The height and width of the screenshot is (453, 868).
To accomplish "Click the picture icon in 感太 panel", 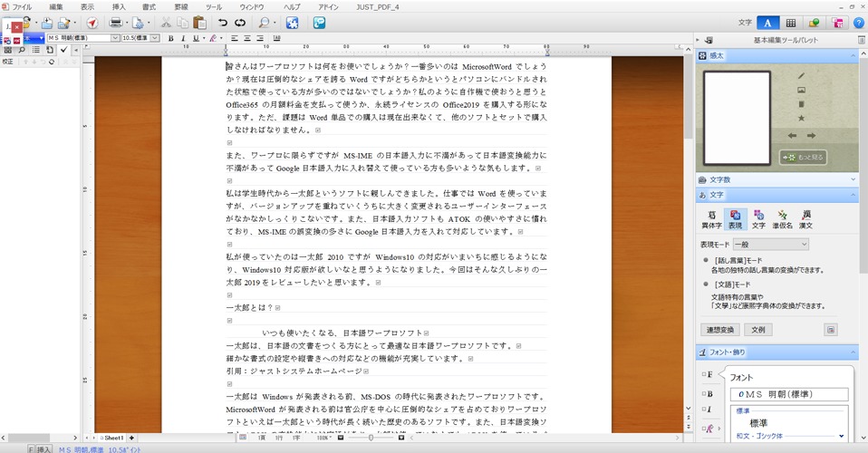I will [x=801, y=90].
